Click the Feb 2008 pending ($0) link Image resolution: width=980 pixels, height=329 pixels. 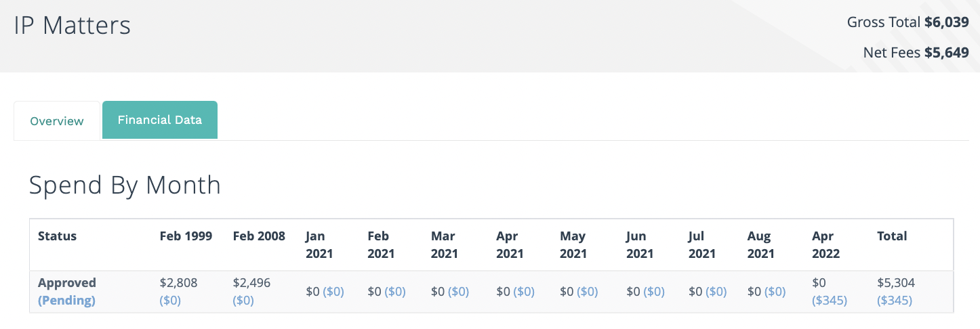coord(243,301)
